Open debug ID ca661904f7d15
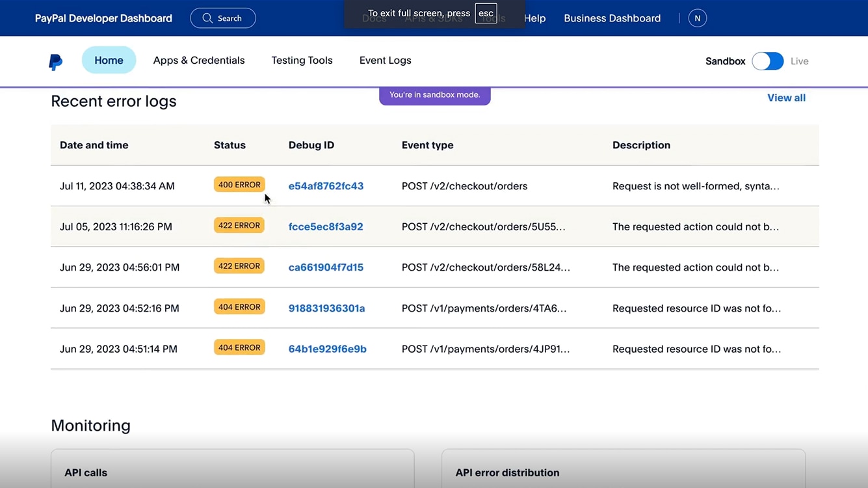This screenshot has width=868, height=488. point(326,267)
